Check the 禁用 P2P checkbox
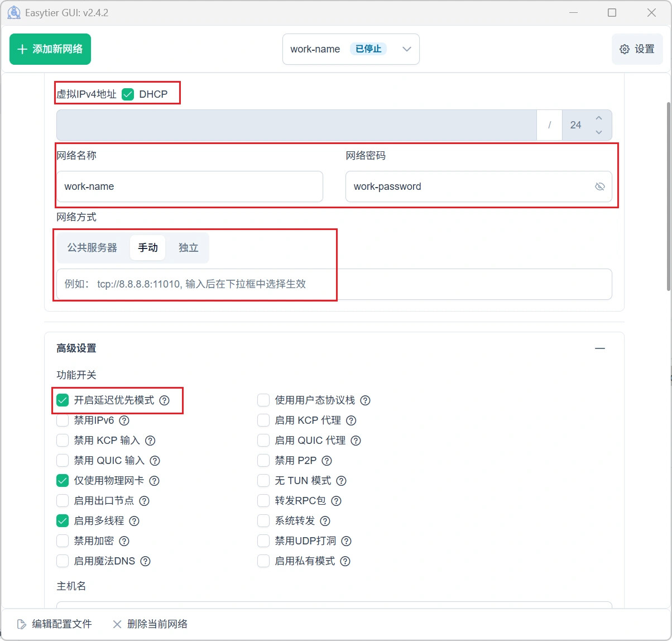 (263, 461)
